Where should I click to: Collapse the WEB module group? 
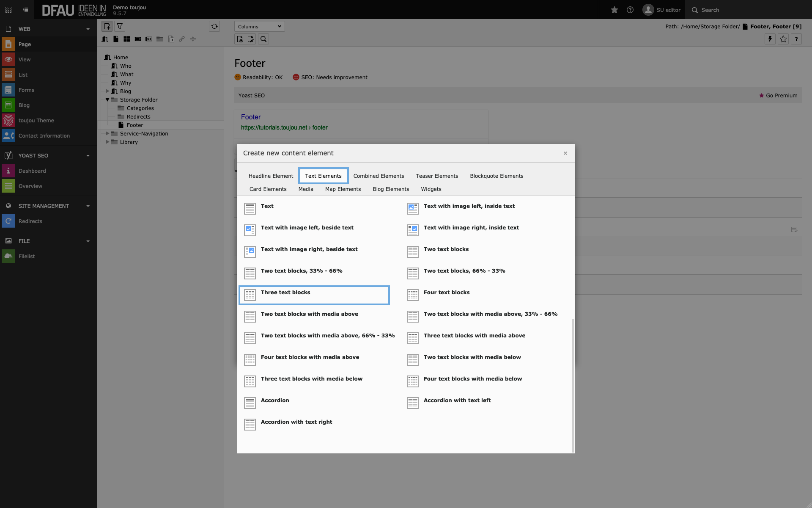[x=88, y=29]
